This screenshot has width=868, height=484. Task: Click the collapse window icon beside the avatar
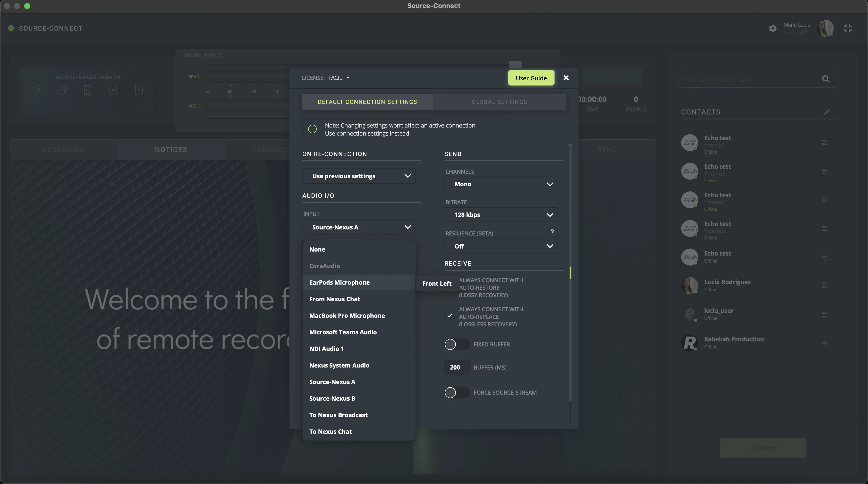pyautogui.click(x=847, y=28)
